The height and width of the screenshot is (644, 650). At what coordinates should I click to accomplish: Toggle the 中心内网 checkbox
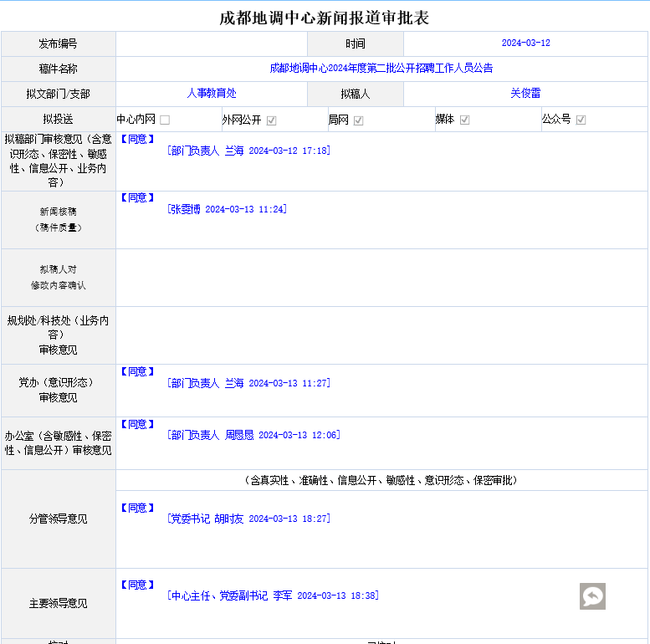point(165,120)
